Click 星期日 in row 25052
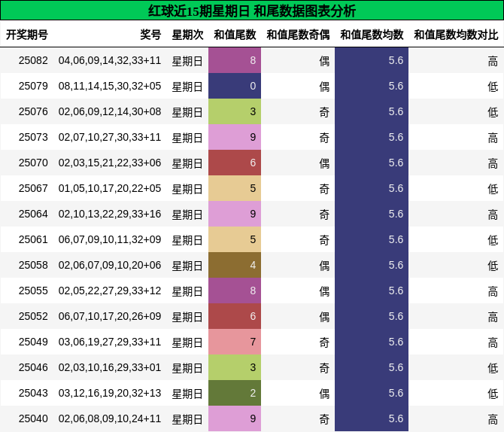Viewport: 504px width, 432px height. tap(187, 317)
